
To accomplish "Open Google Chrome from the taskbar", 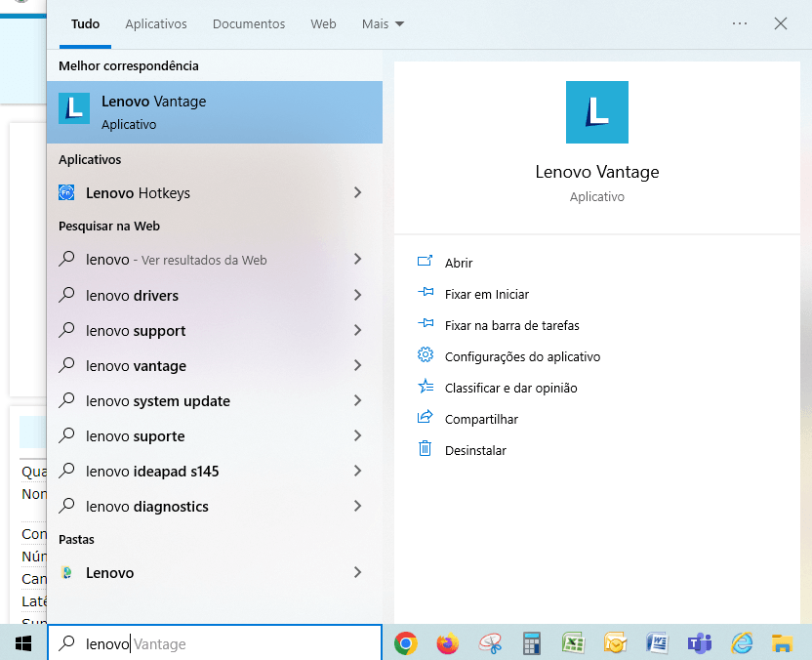I will point(405,643).
